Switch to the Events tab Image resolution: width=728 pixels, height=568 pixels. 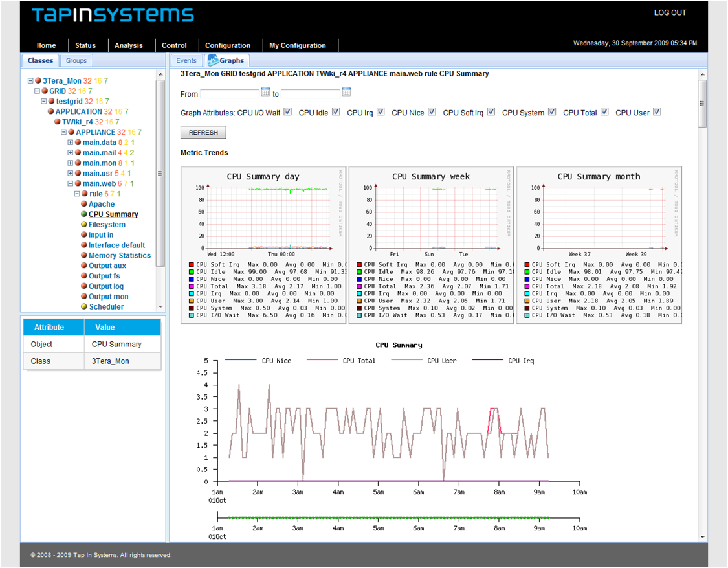[x=186, y=61]
